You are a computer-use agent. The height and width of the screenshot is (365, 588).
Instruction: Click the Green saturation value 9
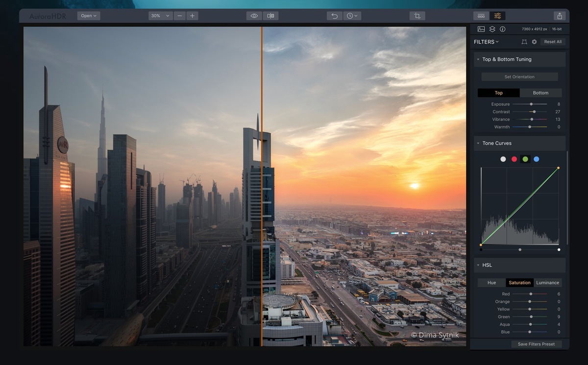(559, 317)
